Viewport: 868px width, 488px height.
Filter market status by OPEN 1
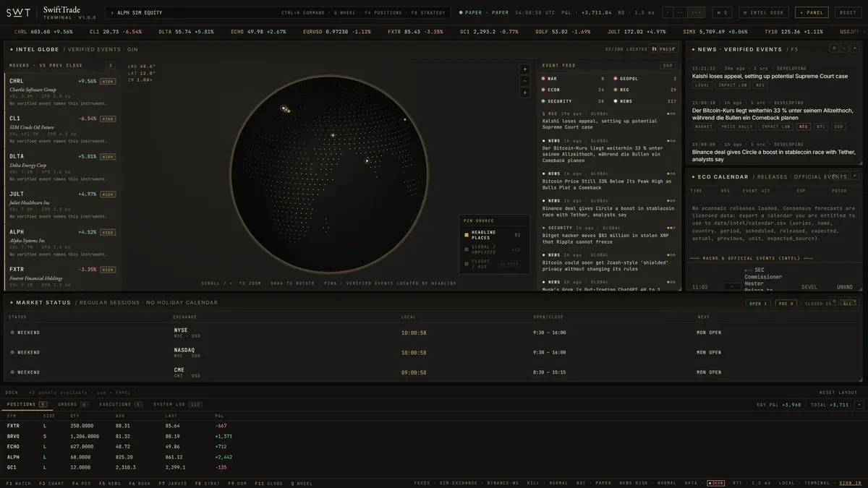[758, 304]
